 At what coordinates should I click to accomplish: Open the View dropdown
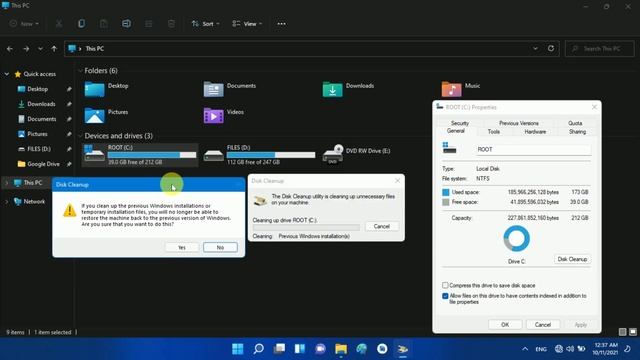tap(247, 24)
